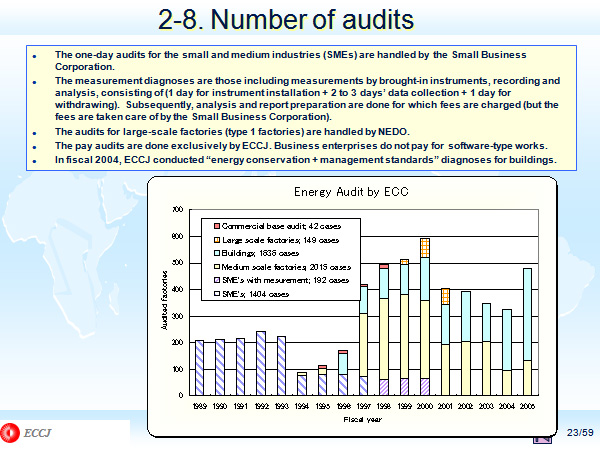Click the bullet about one-day audits for SMEs
The height and width of the screenshot is (450, 600).
291,60
